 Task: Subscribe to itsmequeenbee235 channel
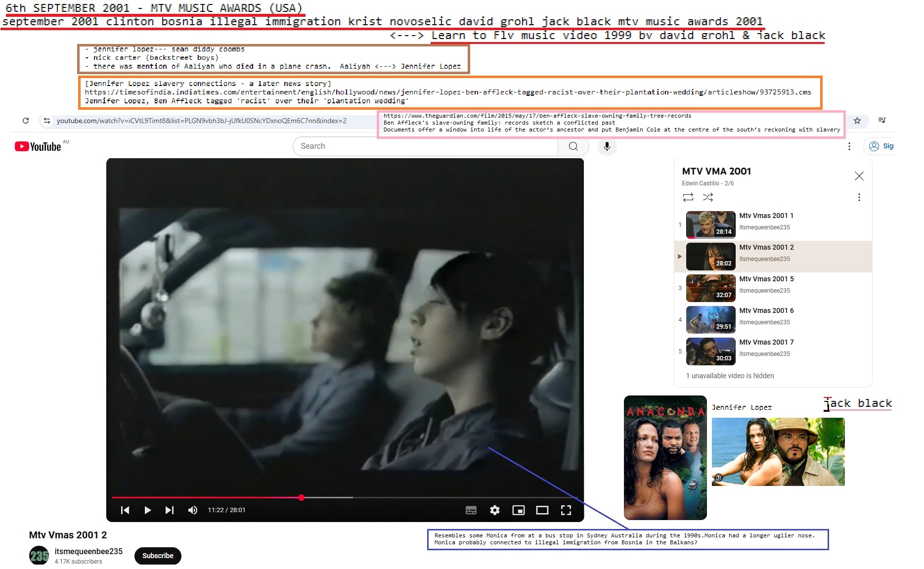point(158,556)
